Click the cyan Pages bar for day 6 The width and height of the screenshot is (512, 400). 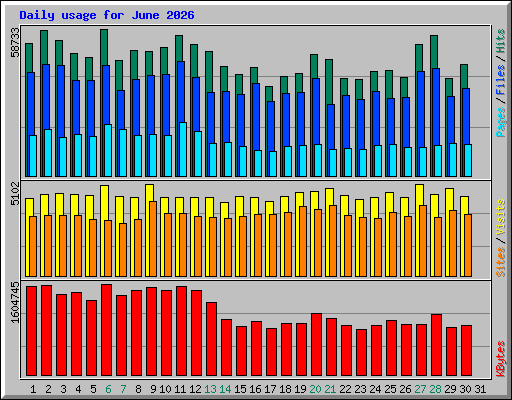coord(108,150)
